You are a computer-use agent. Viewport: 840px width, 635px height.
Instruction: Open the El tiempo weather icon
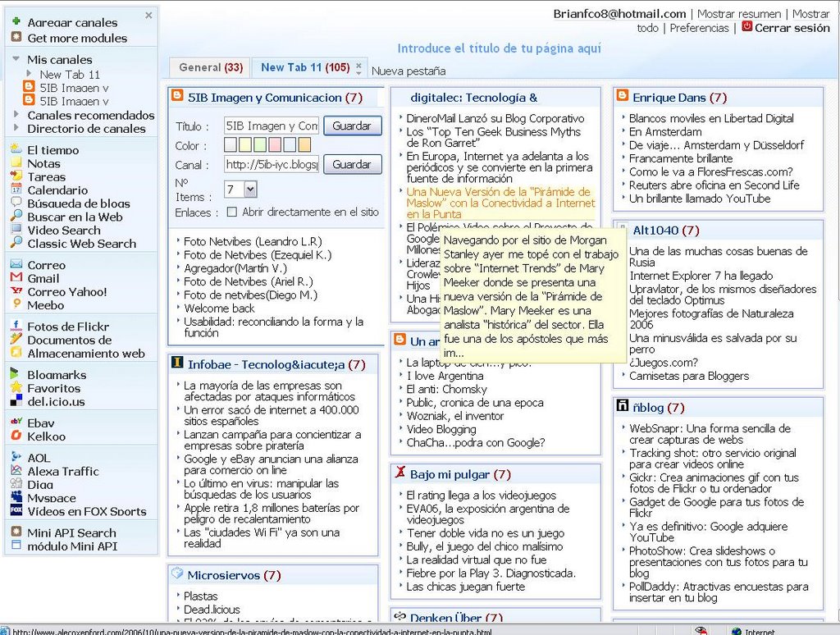(x=16, y=149)
